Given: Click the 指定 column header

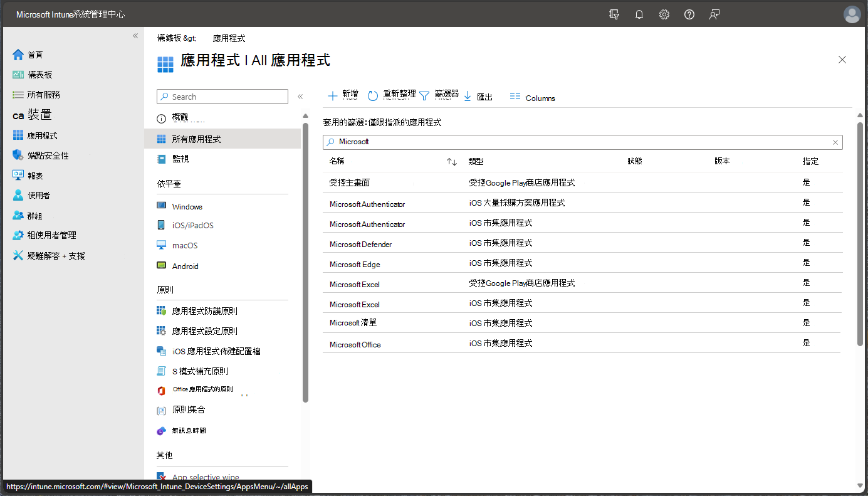Looking at the screenshot, I should coord(810,161).
